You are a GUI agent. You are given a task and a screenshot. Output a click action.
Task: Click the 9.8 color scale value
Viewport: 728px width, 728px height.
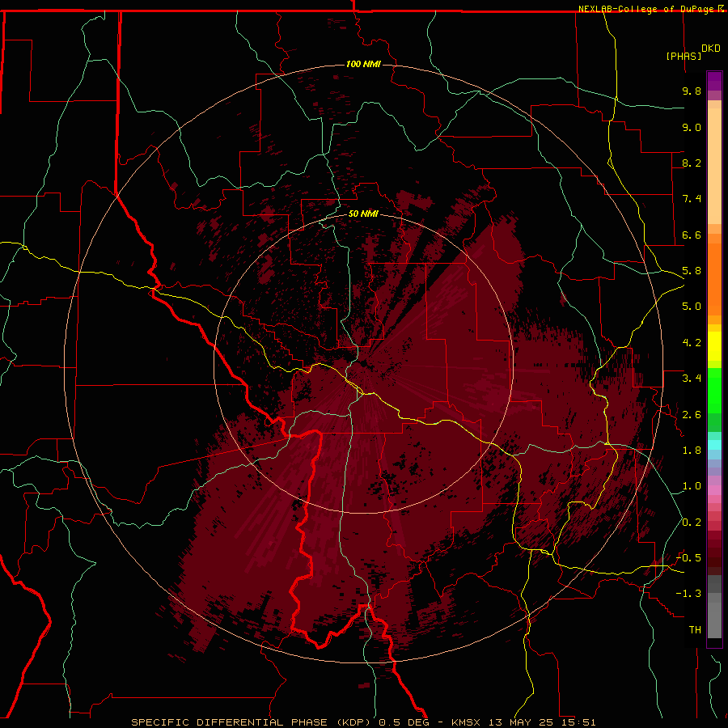(x=692, y=91)
